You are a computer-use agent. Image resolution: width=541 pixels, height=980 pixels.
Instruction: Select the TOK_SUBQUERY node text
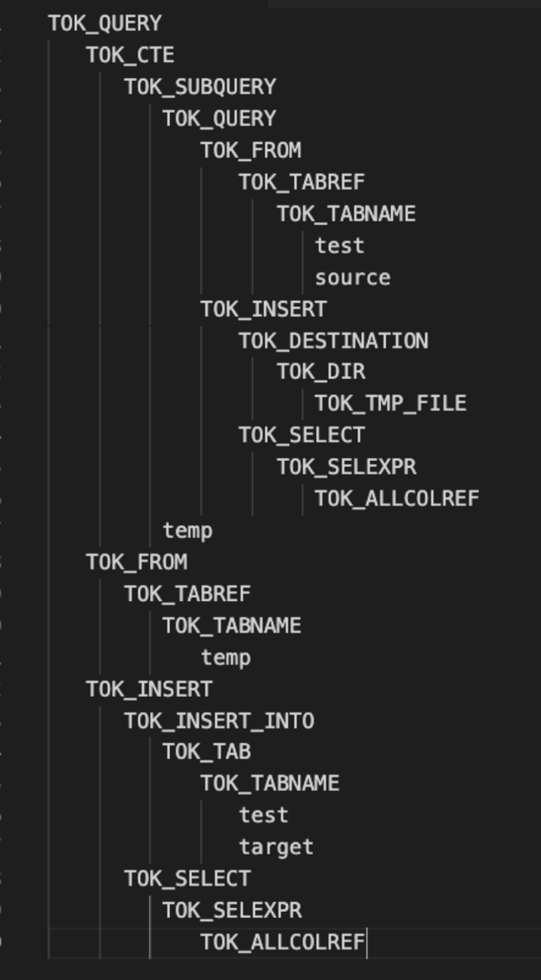199,87
